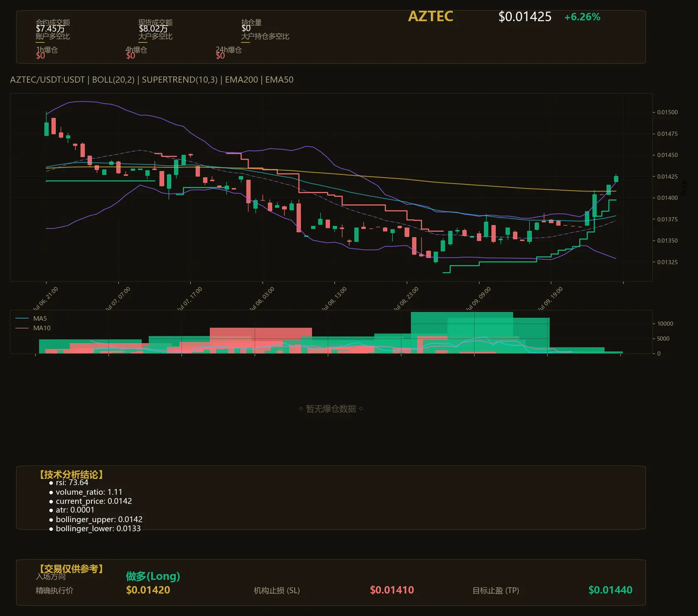
Task: Click the 目标止盈 (TP) label
Action: [496, 591]
